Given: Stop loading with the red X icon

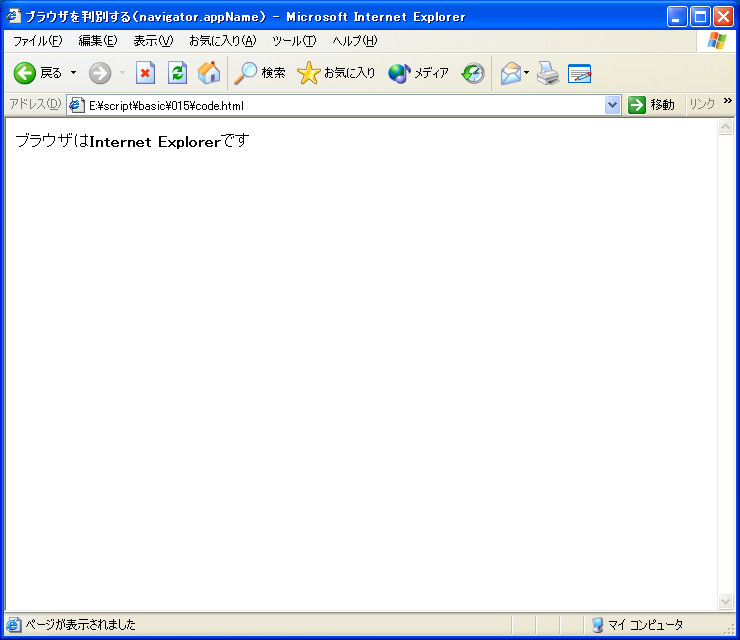Looking at the screenshot, I should pos(145,73).
